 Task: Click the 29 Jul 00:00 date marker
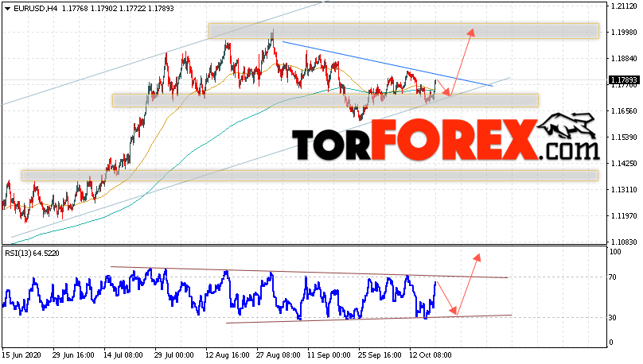point(173,355)
